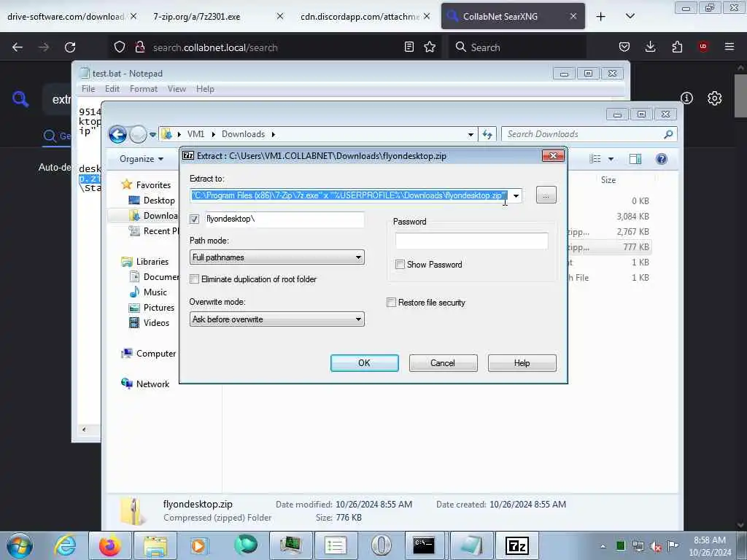
Task: Toggle the Explorer preview pane icon
Action: pyautogui.click(x=635, y=159)
